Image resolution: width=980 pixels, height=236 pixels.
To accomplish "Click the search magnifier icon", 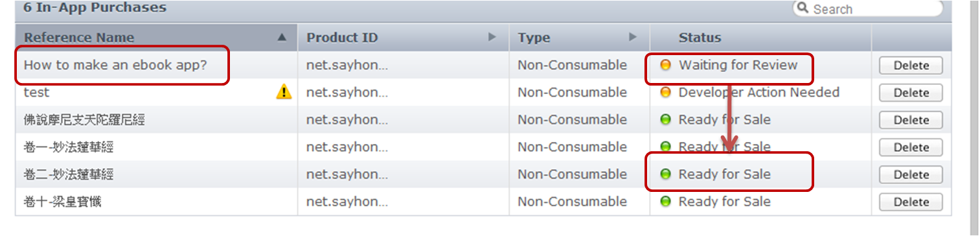I will [803, 8].
